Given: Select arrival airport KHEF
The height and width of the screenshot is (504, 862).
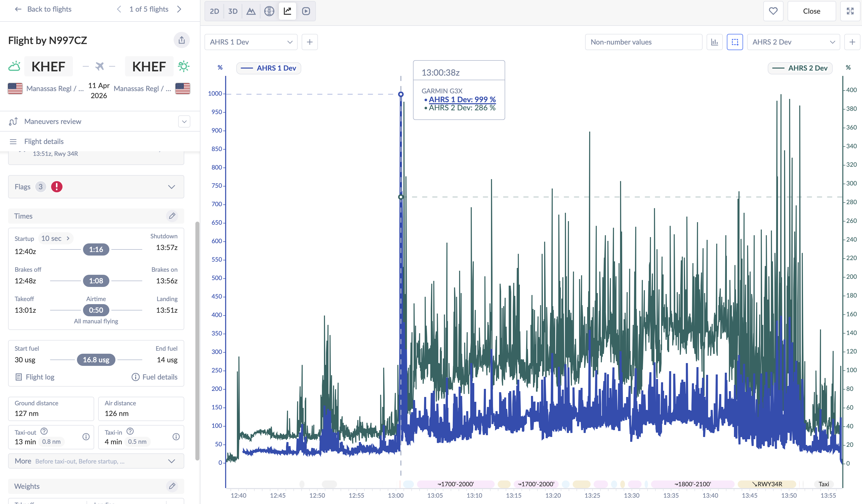Looking at the screenshot, I should (x=149, y=66).
